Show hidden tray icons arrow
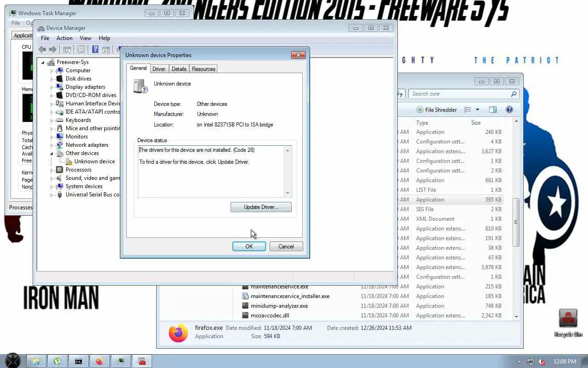 coord(520,362)
